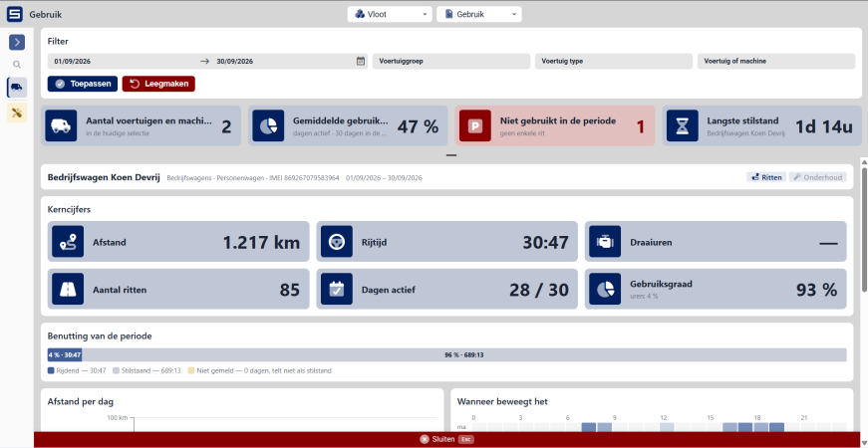Open the calendar date picker icon

click(x=361, y=62)
